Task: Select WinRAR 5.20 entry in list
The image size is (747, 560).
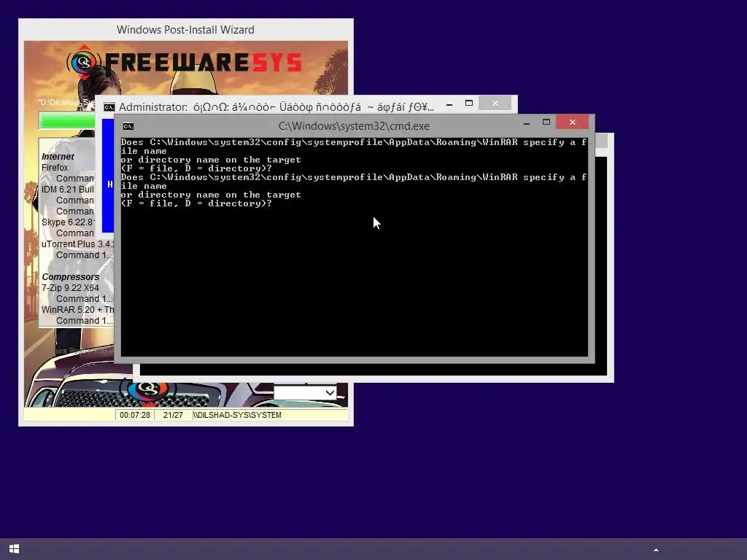Action: coord(77,310)
